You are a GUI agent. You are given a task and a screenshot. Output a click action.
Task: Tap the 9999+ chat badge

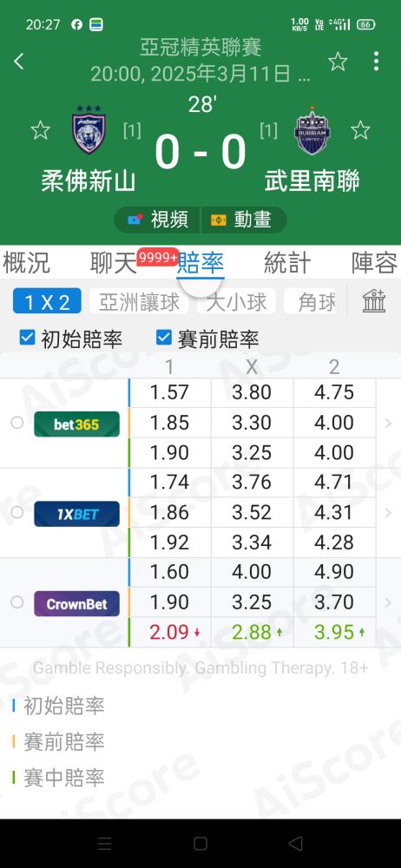tap(159, 258)
